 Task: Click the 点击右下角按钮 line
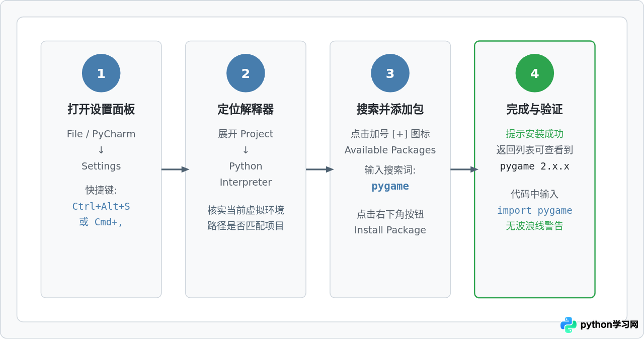(x=390, y=214)
